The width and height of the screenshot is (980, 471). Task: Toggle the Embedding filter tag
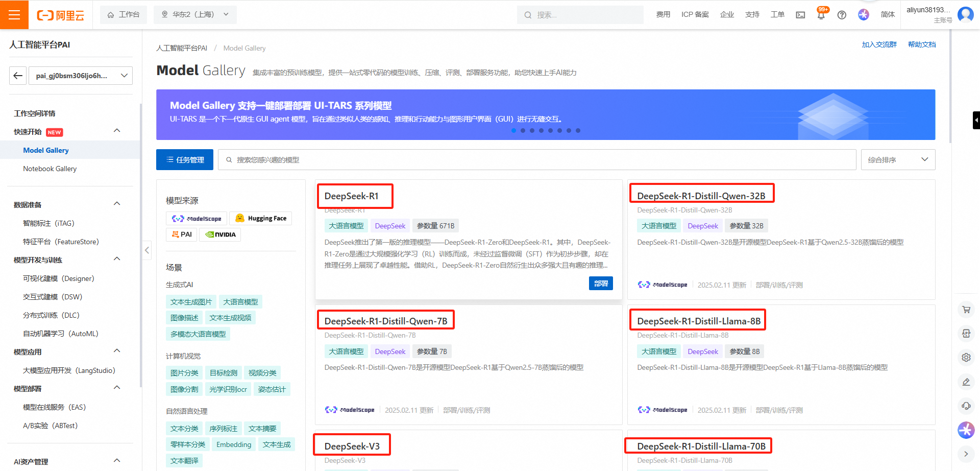(x=234, y=444)
